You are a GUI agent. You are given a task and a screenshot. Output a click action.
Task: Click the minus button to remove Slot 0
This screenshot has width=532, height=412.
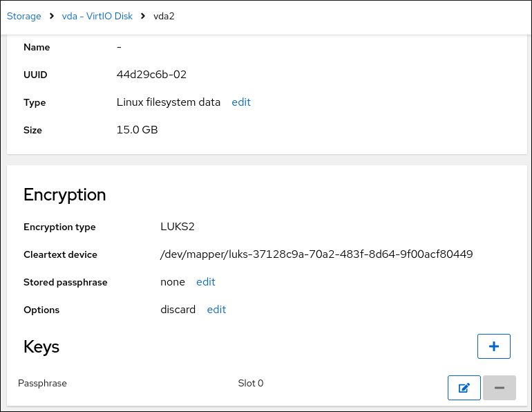tap(499, 388)
